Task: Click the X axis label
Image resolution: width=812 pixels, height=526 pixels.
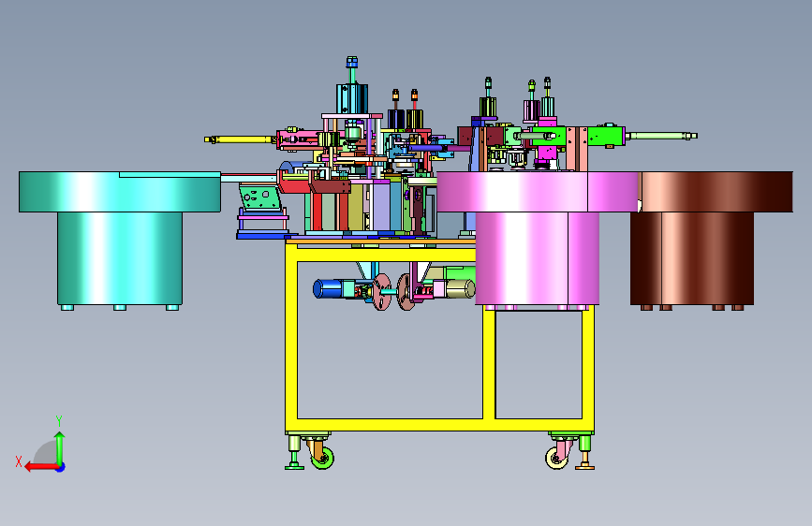Action: click(x=19, y=461)
